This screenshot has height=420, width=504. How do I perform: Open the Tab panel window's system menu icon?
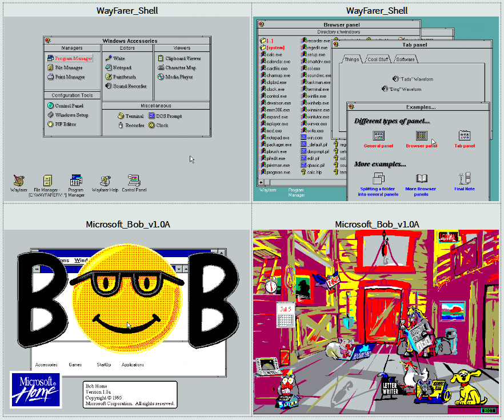pos(336,45)
